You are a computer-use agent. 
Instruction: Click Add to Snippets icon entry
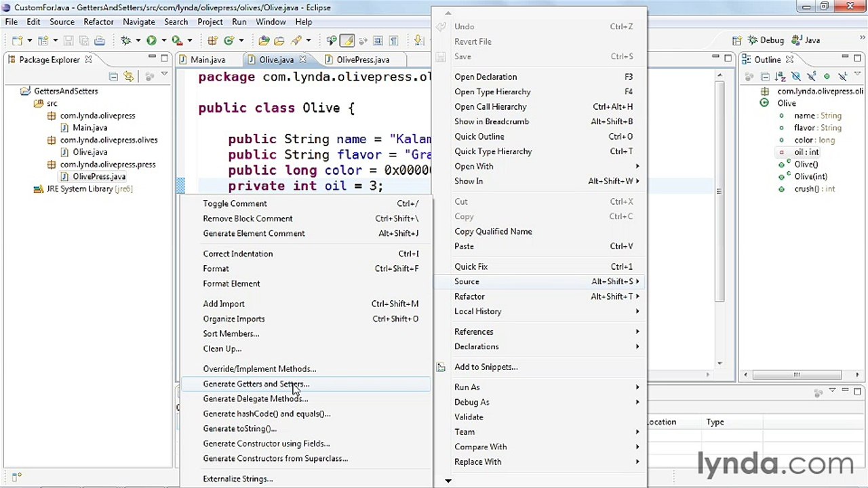pos(441,367)
